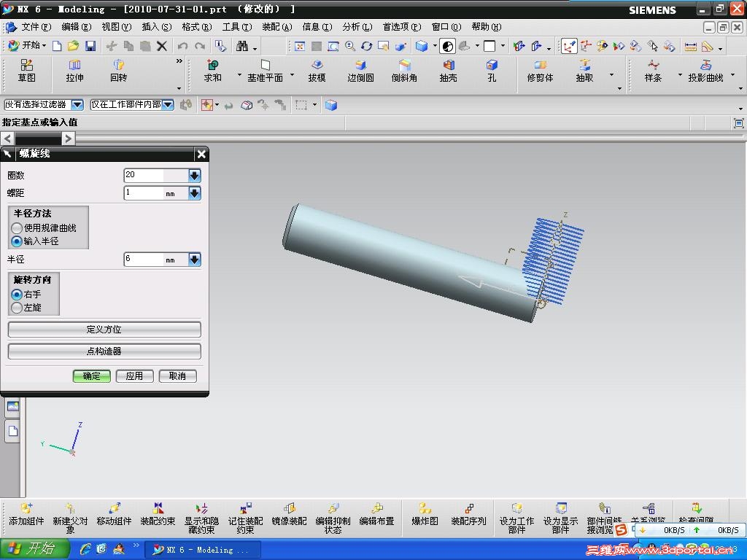747x560 pixels.
Task: Click the 点构造器 button
Action: tap(104, 351)
